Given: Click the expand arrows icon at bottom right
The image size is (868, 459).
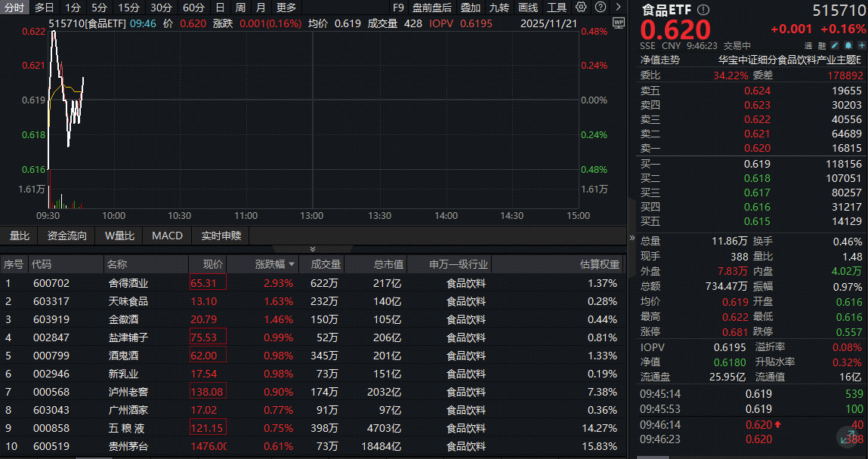Looking at the screenshot, I should [x=848, y=437].
